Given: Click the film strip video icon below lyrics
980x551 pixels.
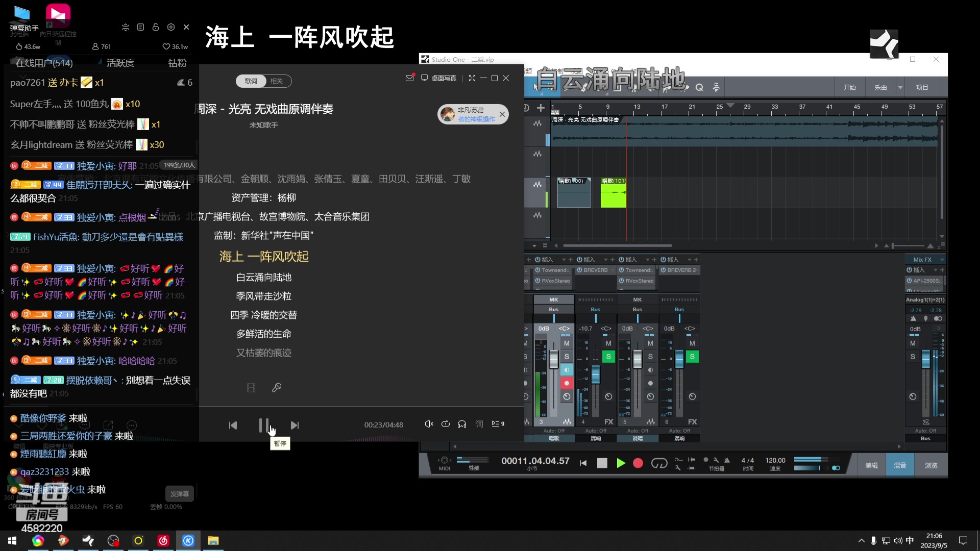Looking at the screenshot, I should 251,388.
